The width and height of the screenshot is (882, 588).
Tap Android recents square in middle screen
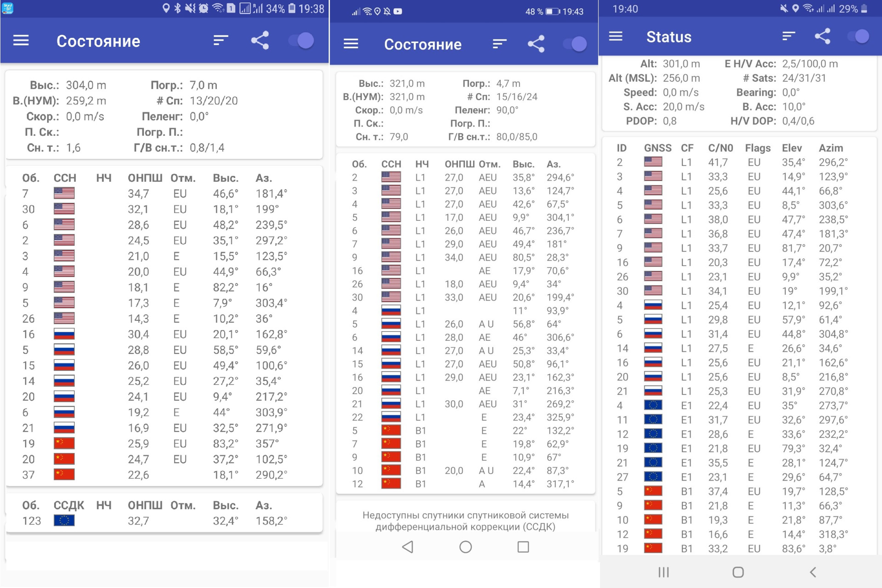tap(523, 547)
